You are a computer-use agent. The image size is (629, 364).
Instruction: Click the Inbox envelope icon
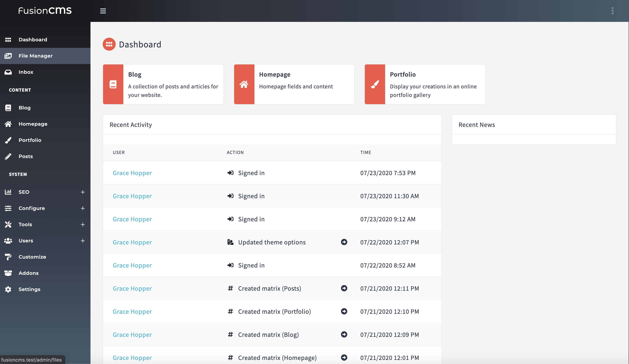click(9, 72)
